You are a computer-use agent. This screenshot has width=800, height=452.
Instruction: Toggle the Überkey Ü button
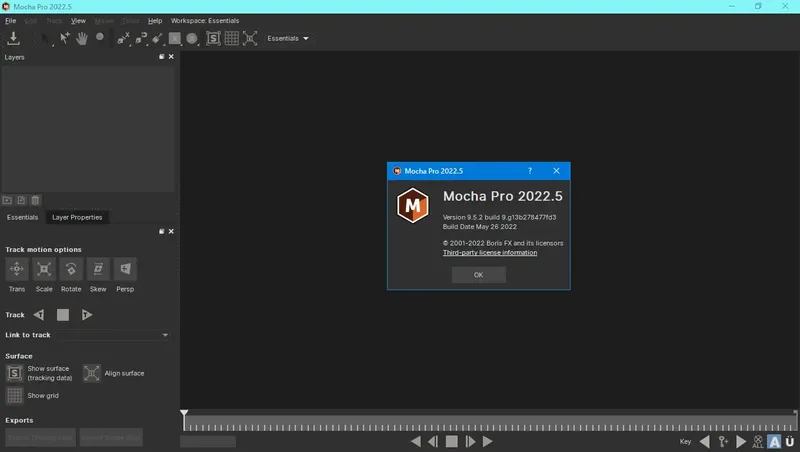point(790,441)
